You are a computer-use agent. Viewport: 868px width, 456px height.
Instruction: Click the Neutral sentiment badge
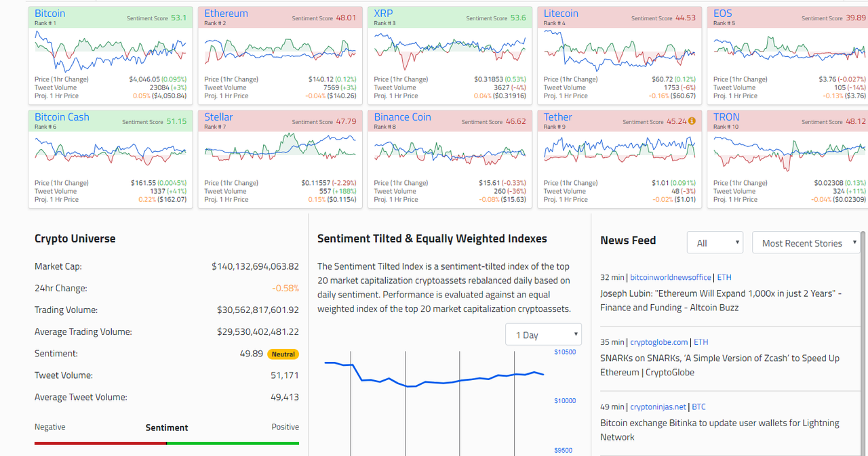283,354
